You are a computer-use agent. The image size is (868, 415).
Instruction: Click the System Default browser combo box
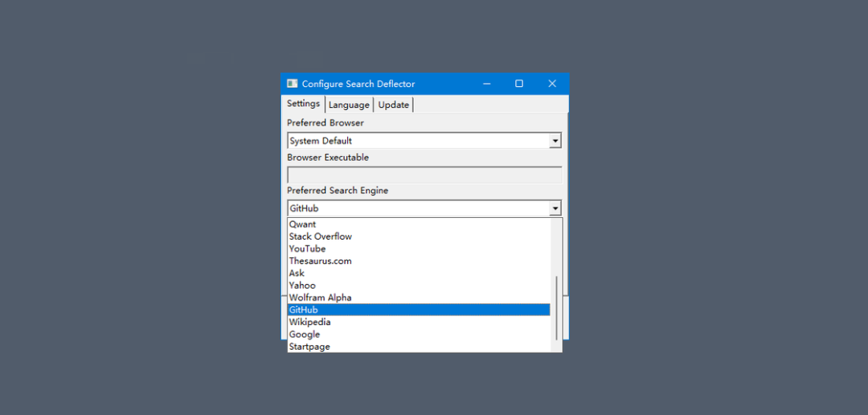pyautogui.click(x=424, y=141)
